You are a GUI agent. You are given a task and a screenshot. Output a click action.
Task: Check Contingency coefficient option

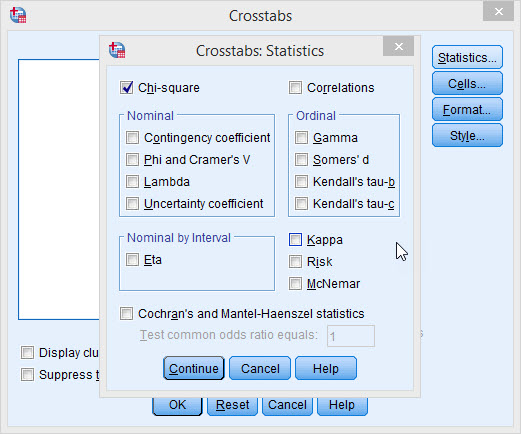tap(132, 137)
